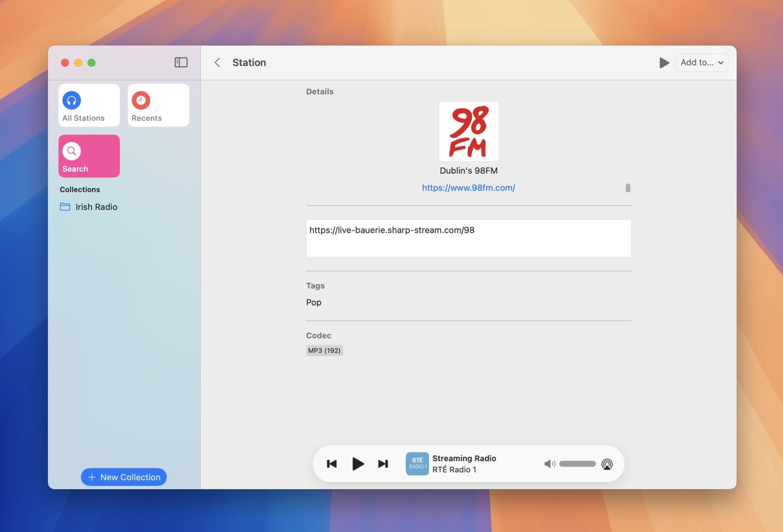Click the stream URL text field
Viewport: 783px width, 532px height.
click(x=469, y=238)
